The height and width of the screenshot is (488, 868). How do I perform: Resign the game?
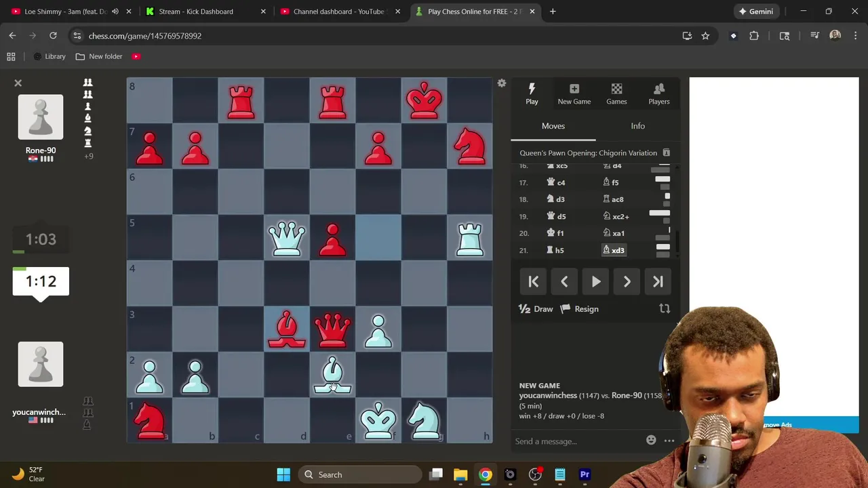pyautogui.click(x=580, y=309)
